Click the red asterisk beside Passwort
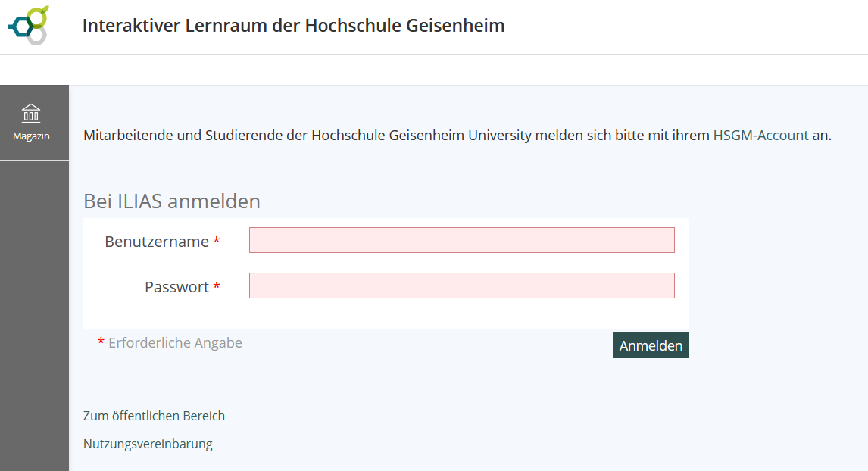Image resolution: width=868 pixels, height=471 pixels. (x=217, y=287)
